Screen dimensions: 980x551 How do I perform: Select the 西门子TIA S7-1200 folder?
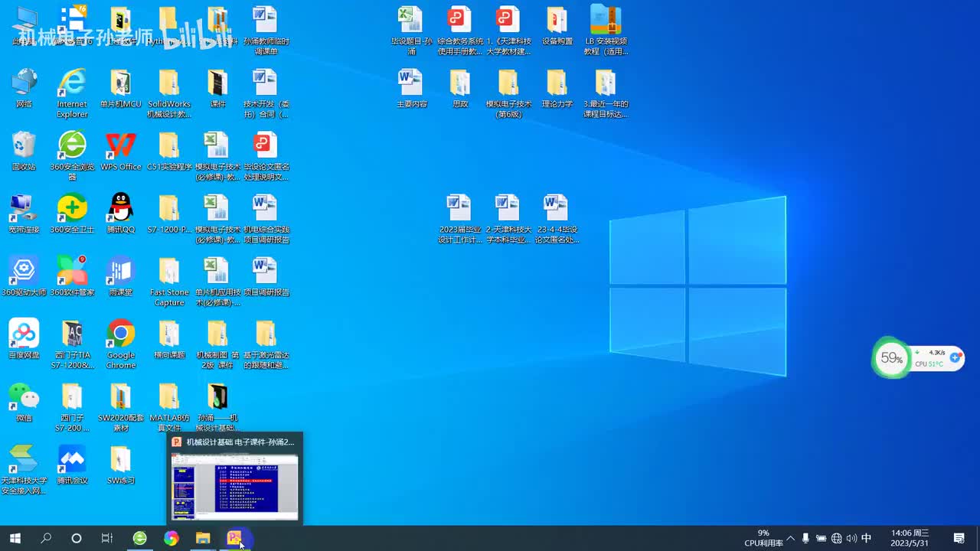point(72,344)
